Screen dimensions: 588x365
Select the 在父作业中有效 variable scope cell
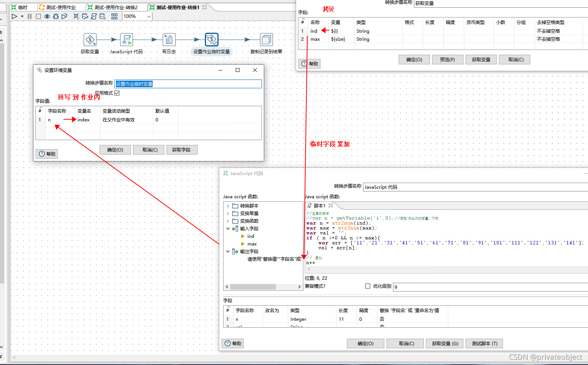127,120
